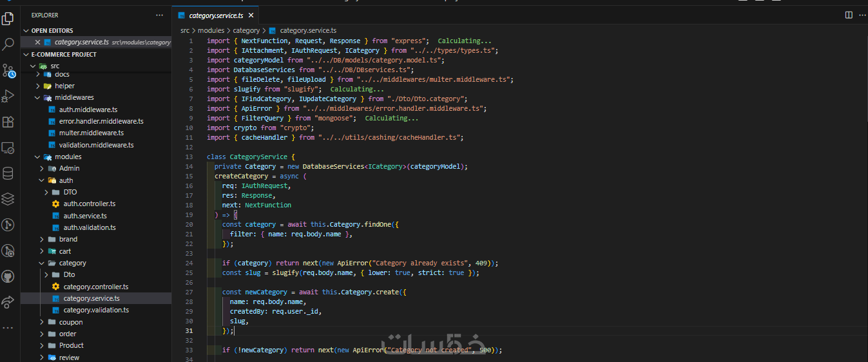
Task: Open the GitHub icon view
Action: point(8,276)
